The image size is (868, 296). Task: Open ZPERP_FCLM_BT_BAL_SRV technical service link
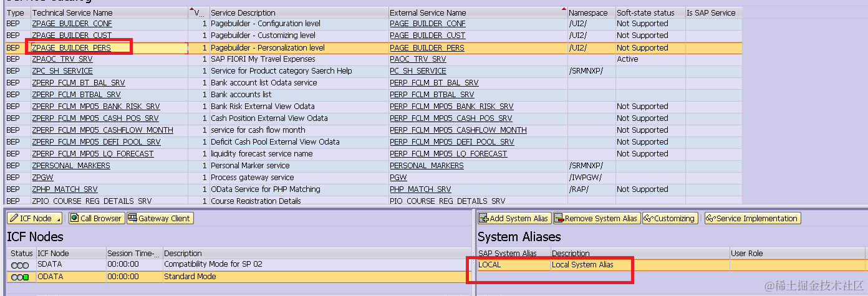click(x=79, y=83)
